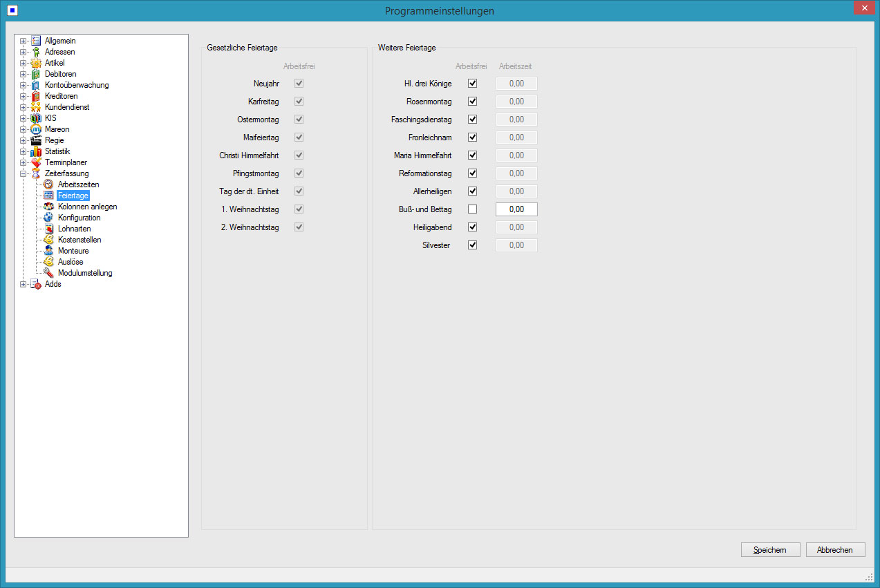Toggle the Silvester Arbeitsfrei checkbox
This screenshot has width=880, height=588.
tap(473, 245)
